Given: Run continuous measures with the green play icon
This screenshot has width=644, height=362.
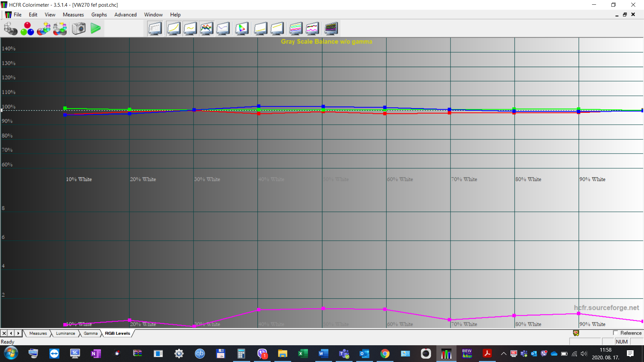Looking at the screenshot, I should click(96, 28).
